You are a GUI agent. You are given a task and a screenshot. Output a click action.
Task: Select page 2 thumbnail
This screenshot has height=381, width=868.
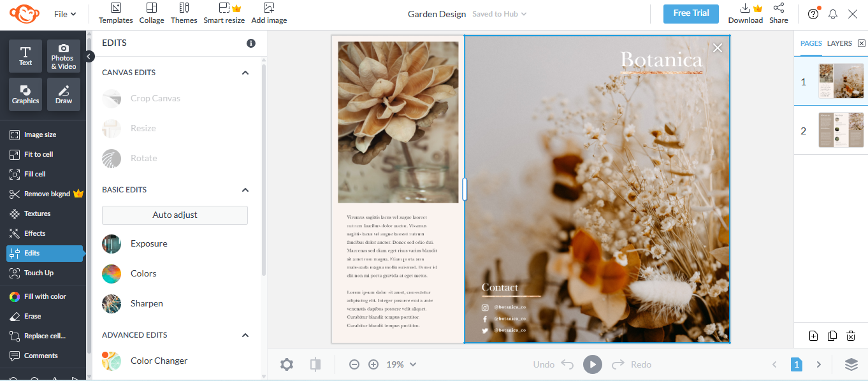coord(841,130)
